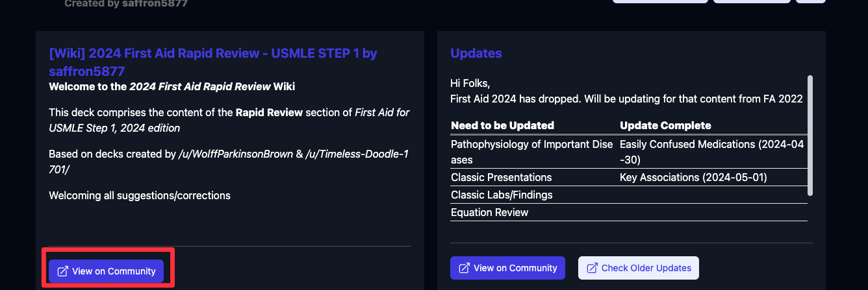This screenshot has width=868, height=290.
Task: Click 'Easily Confused Medications (2024-04-30)' cell
Action: pyautogui.click(x=711, y=151)
